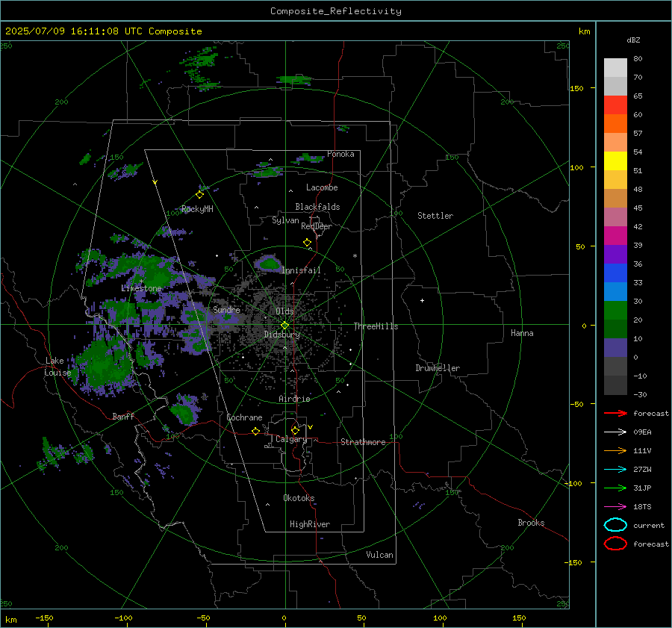Click the Drumheller label

click(438, 368)
